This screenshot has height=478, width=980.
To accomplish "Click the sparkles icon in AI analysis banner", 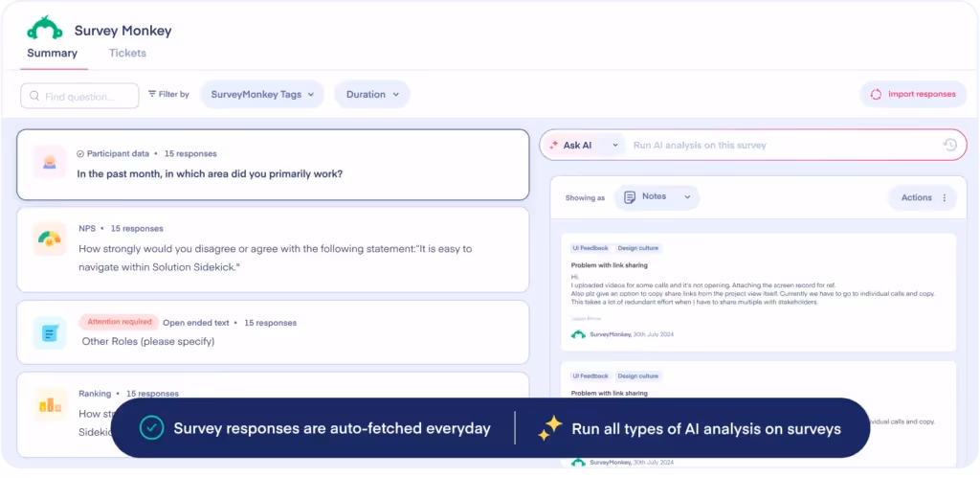I will pyautogui.click(x=549, y=428).
